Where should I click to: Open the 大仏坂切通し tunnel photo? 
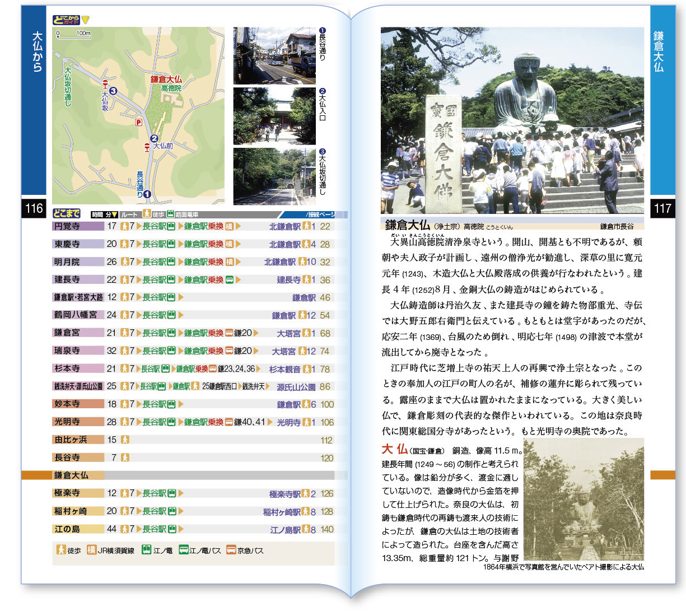(274, 176)
